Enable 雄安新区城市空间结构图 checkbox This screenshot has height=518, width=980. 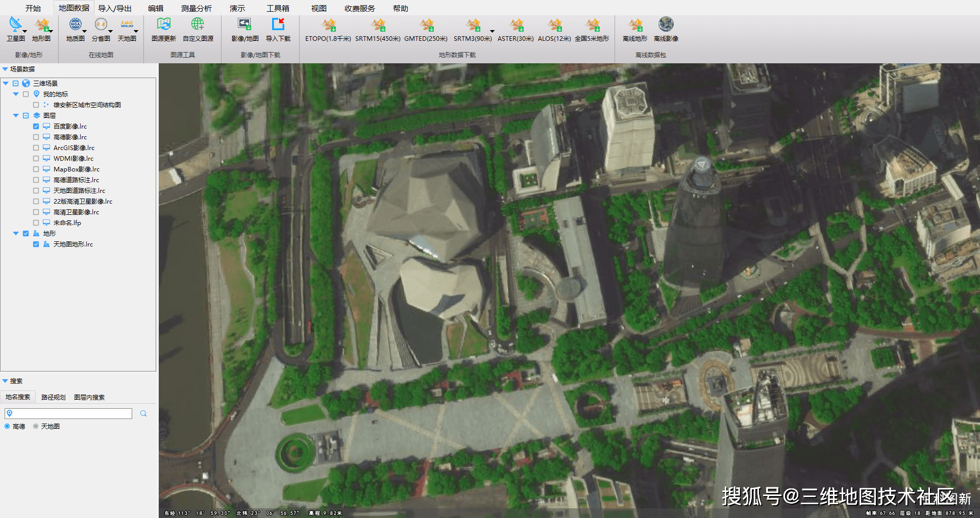(x=36, y=105)
